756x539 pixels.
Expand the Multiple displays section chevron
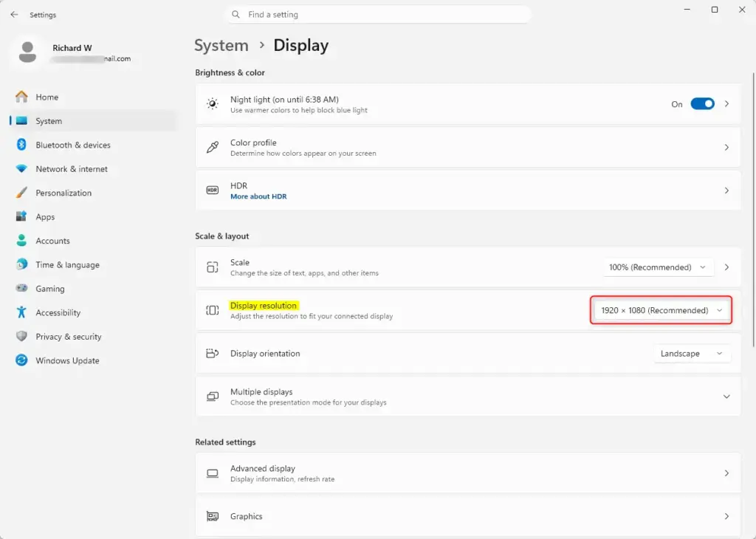[x=726, y=396]
